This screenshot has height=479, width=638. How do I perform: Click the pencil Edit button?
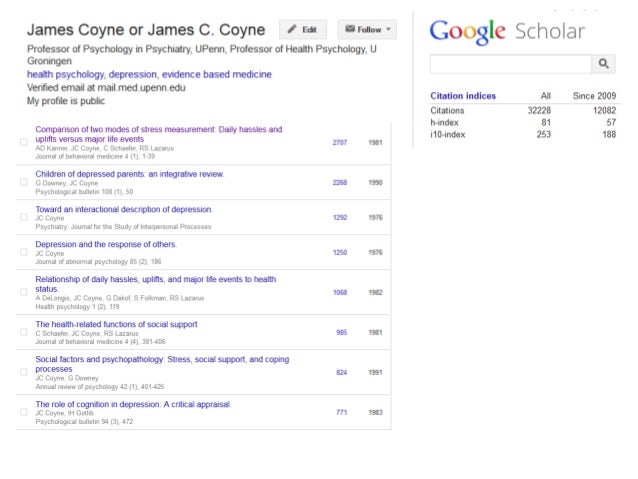302,30
